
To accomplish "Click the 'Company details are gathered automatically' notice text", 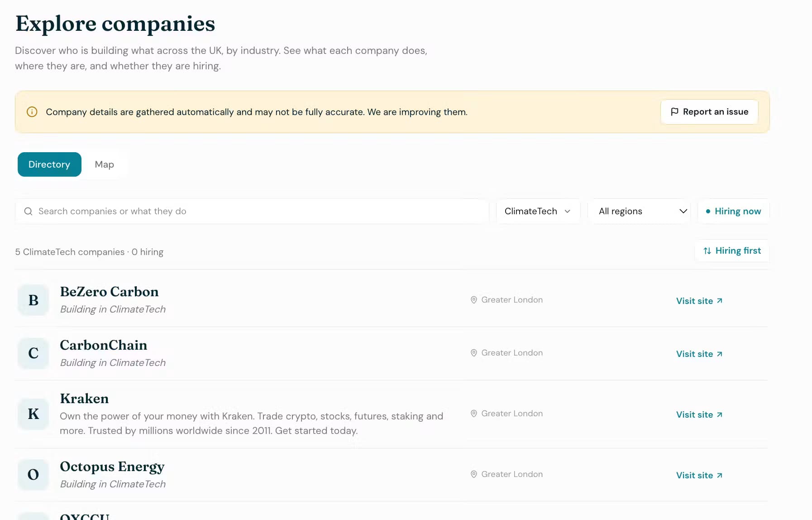I will 257,112.
